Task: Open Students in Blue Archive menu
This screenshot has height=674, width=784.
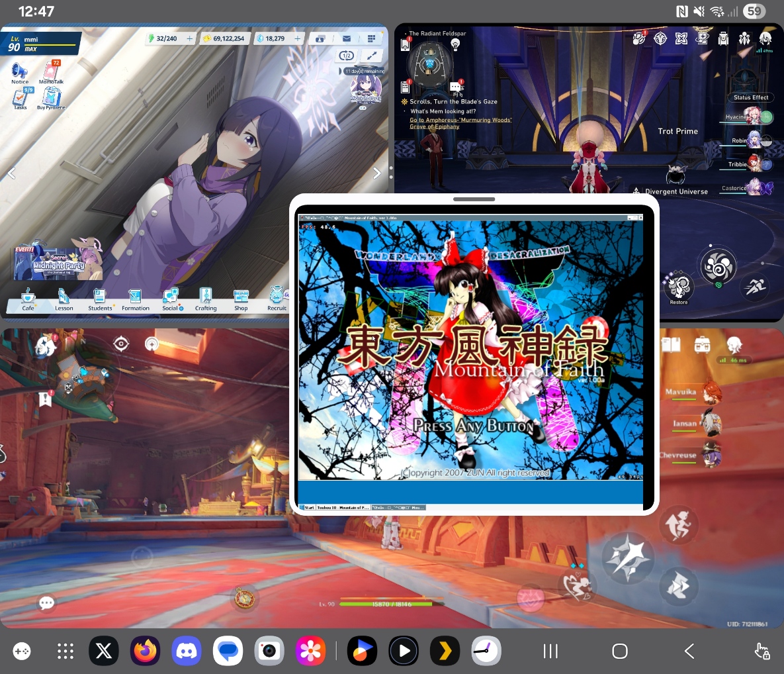Action: tap(100, 300)
